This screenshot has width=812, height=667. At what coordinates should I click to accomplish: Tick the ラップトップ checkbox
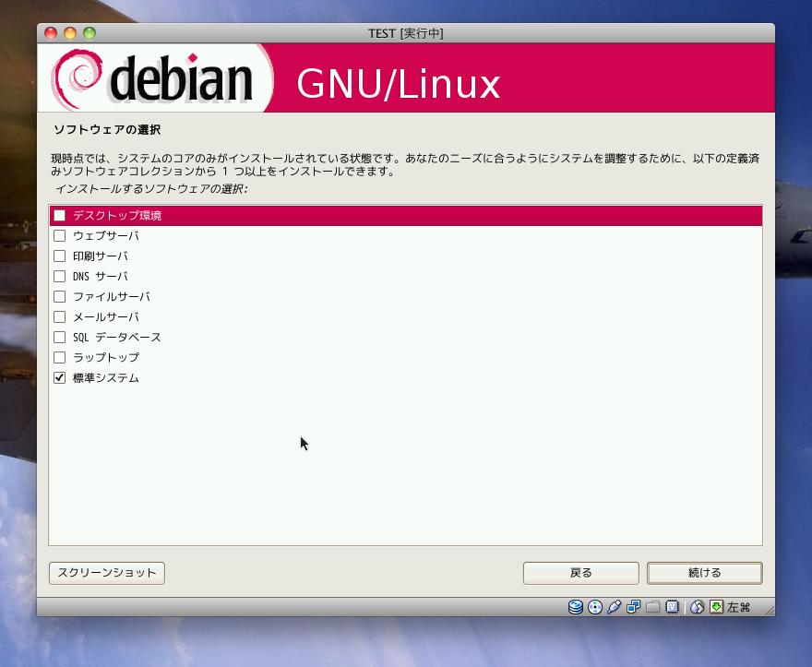[x=60, y=357]
